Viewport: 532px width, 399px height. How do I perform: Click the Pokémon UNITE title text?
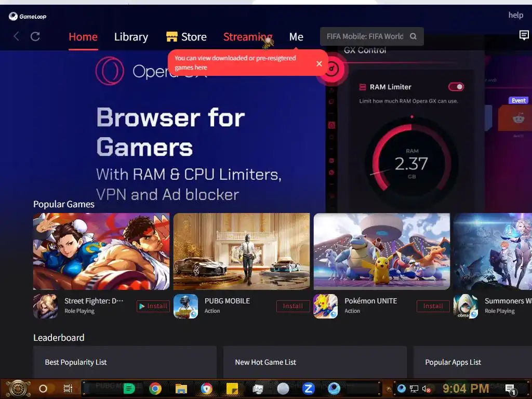click(x=370, y=301)
